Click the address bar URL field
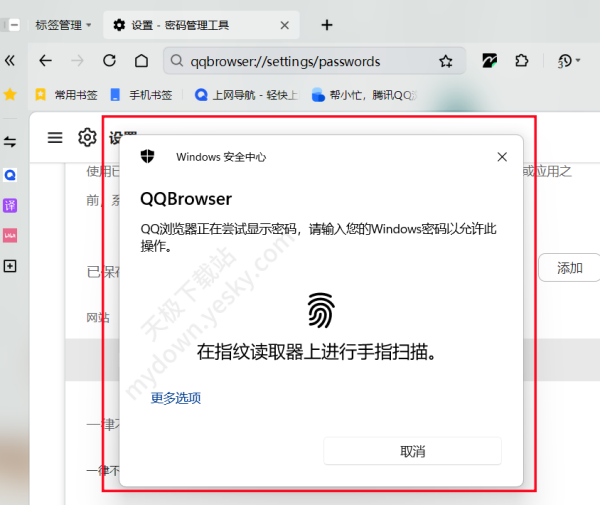Viewport: 600px width, 505px height. click(x=310, y=61)
